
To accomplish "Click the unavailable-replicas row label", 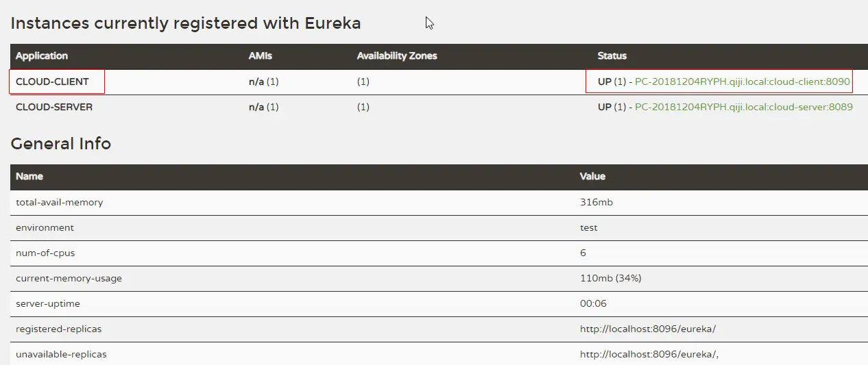I will tap(61, 354).
